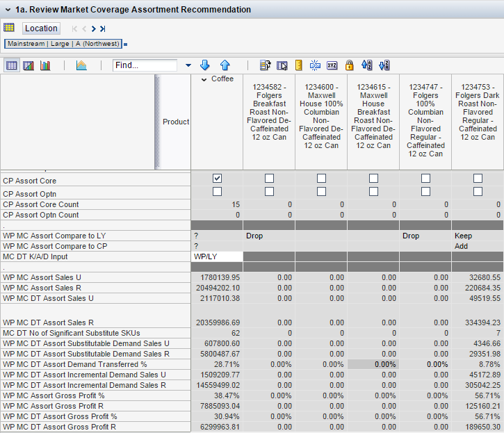Open the Find dropdown arrow

(188, 65)
